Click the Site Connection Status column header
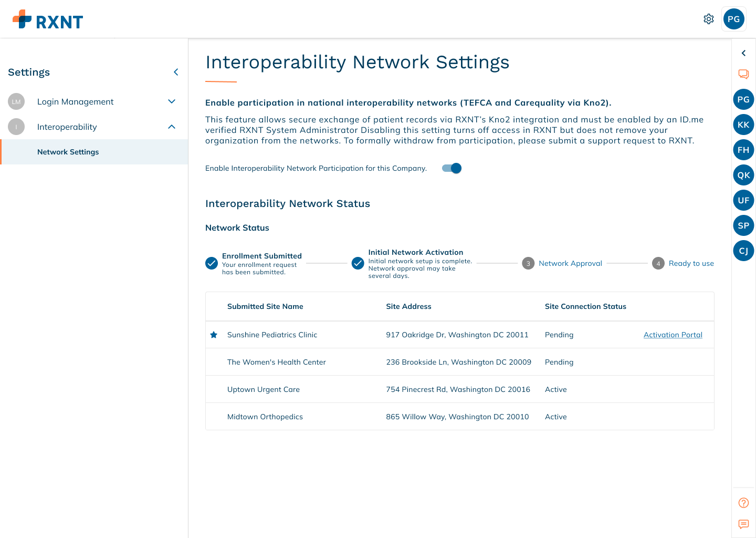This screenshot has height=538, width=756. [585, 306]
